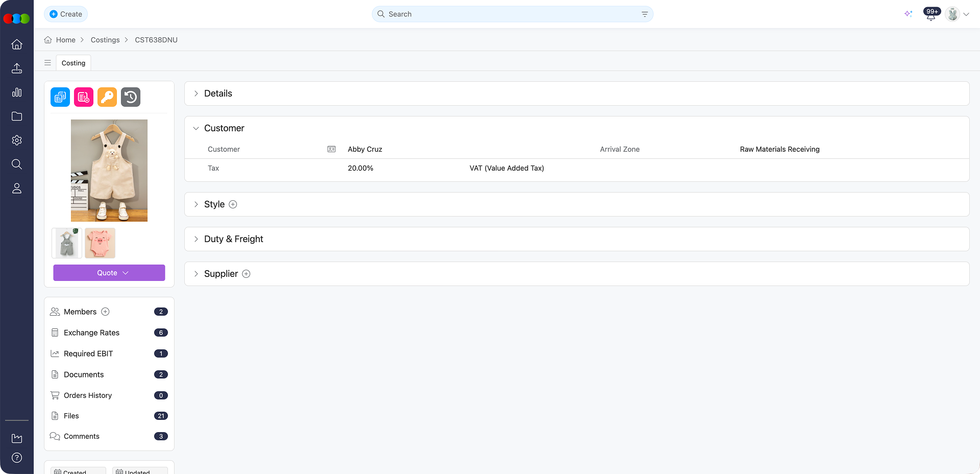The height and width of the screenshot is (474, 980).
Task: Add a member with the plus icon
Action: (x=106, y=312)
